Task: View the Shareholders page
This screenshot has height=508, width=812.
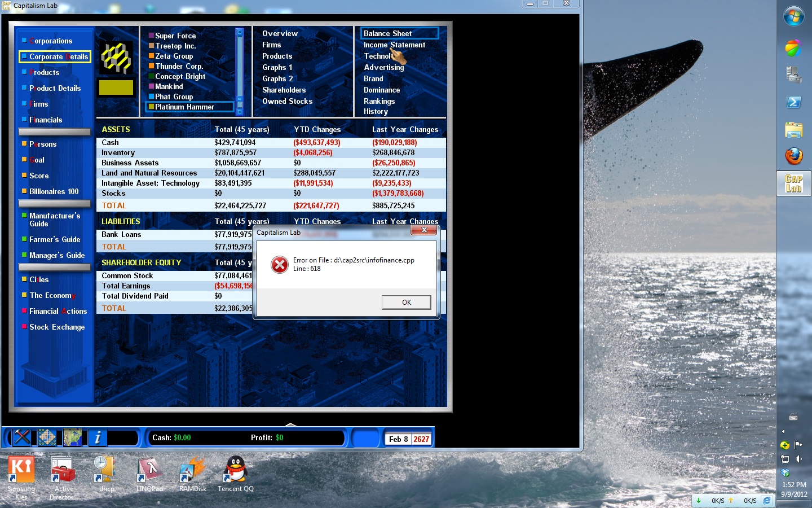Action: point(284,90)
